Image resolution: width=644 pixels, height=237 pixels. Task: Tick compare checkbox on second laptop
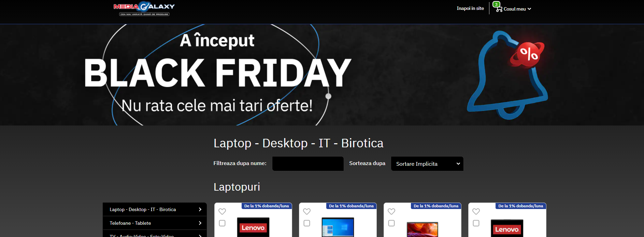point(307,223)
